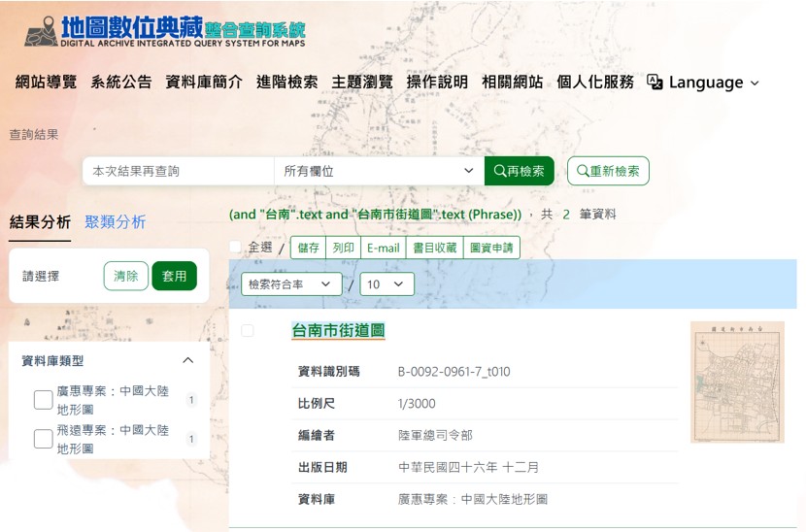Open the 主題瀏覽 menu item

point(361,83)
